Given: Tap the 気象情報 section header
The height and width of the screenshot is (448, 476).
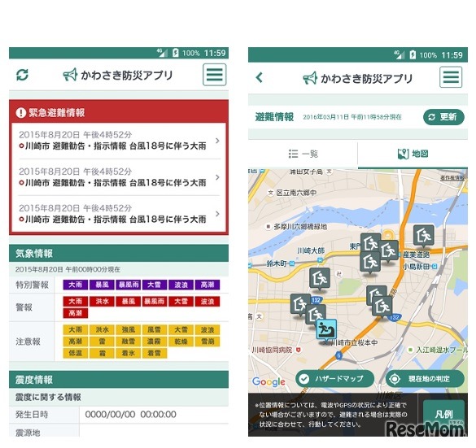Looking at the screenshot, I should [x=119, y=253].
